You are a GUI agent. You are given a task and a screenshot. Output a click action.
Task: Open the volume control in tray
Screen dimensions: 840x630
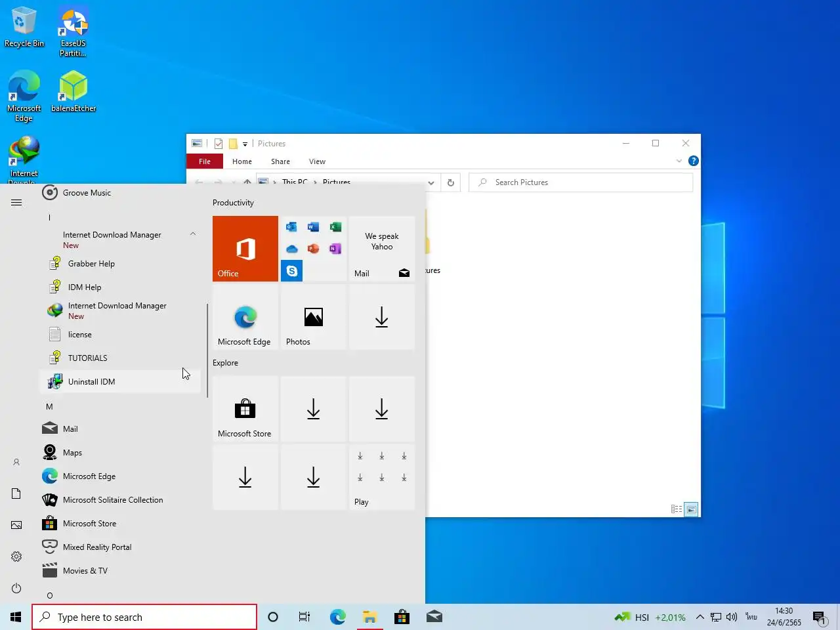732,617
